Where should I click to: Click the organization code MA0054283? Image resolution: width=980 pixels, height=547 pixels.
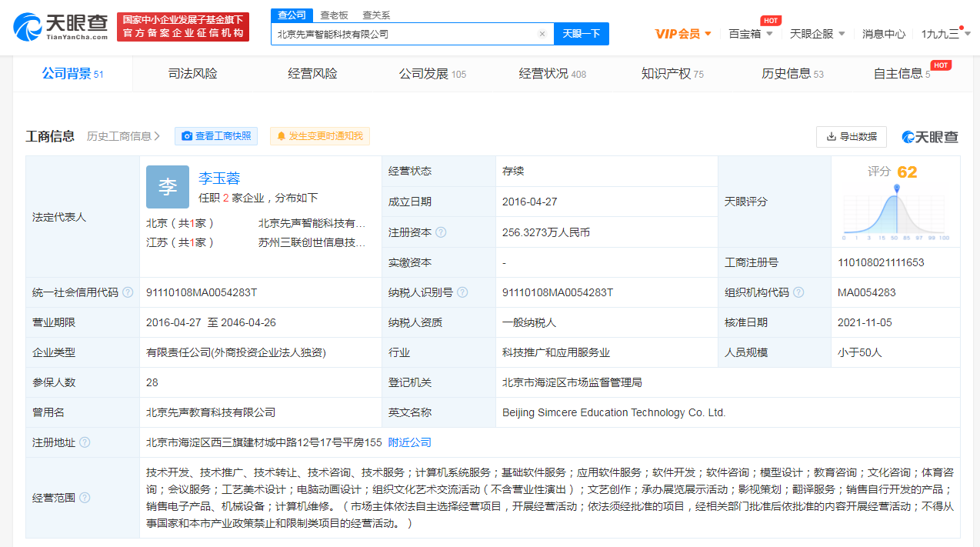[867, 292]
